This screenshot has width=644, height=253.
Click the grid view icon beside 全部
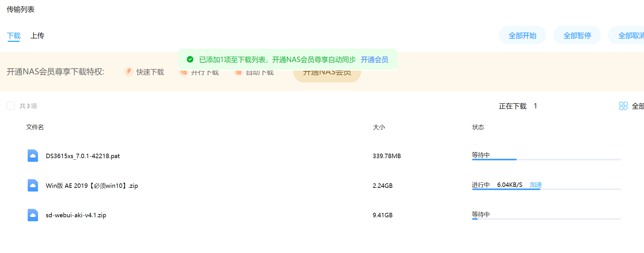pyautogui.click(x=623, y=106)
